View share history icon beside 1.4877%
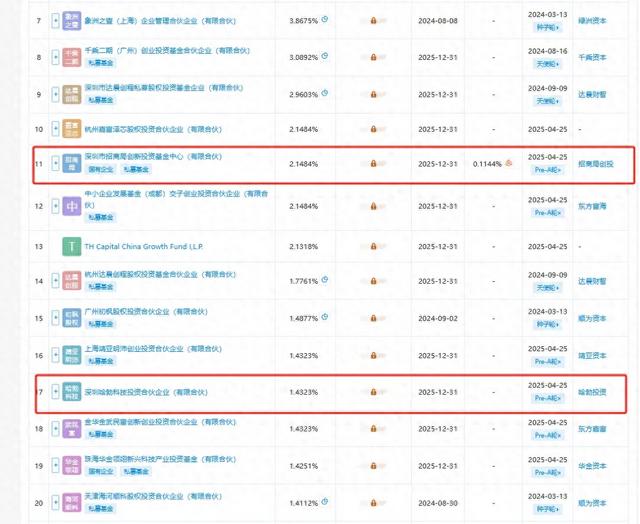The height and width of the screenshot is (524, 640). pos(324,316)
